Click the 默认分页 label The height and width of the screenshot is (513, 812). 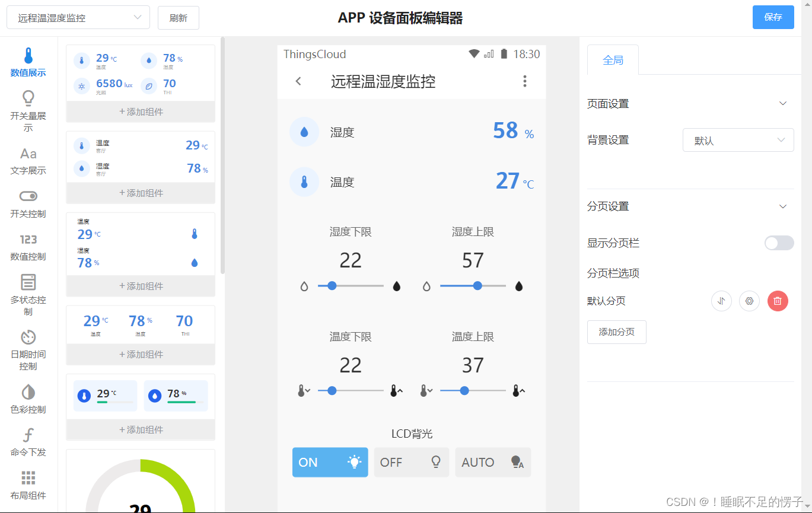click(x=606, y=301)
